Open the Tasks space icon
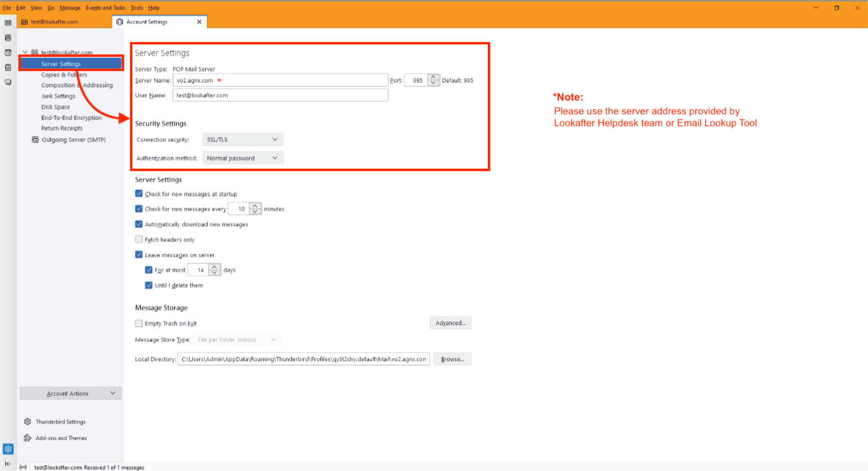 (8, 67)
